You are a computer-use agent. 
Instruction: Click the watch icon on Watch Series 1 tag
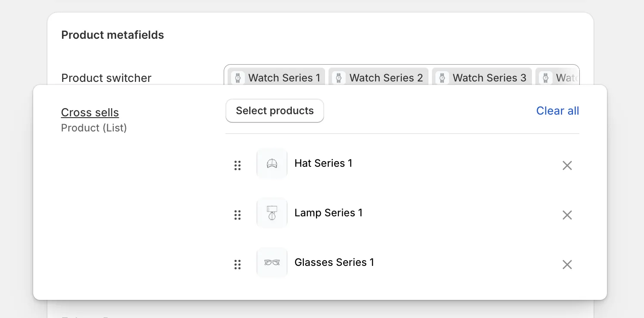pos(238,78)
